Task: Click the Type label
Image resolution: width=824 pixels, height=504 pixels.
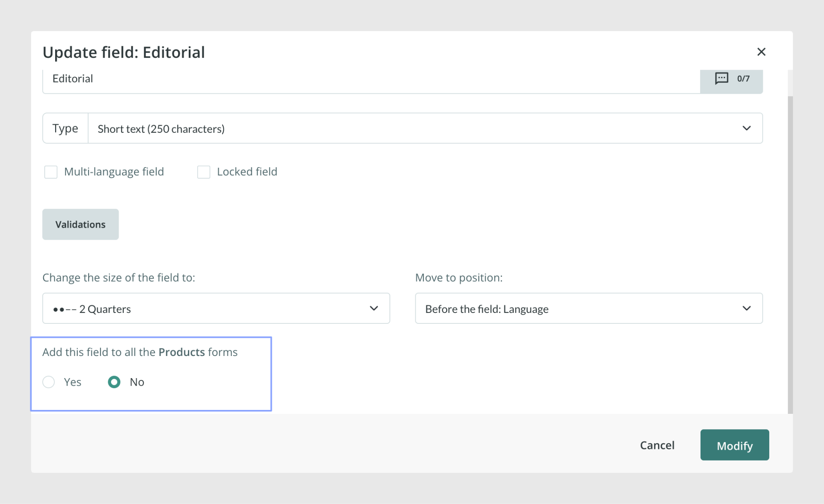Action: click(x=65, y=128)
